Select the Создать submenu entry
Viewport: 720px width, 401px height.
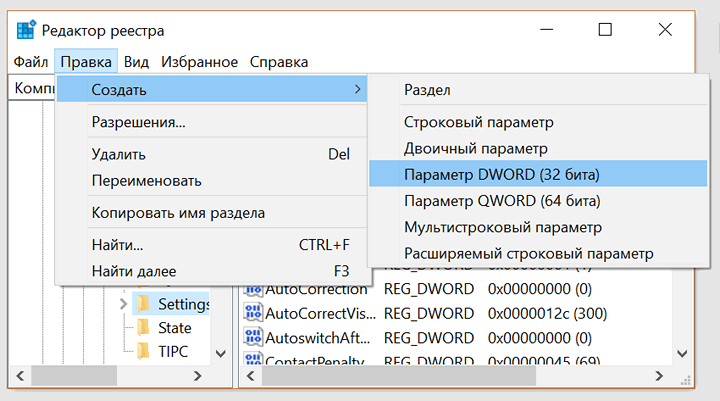pos(211,89)
